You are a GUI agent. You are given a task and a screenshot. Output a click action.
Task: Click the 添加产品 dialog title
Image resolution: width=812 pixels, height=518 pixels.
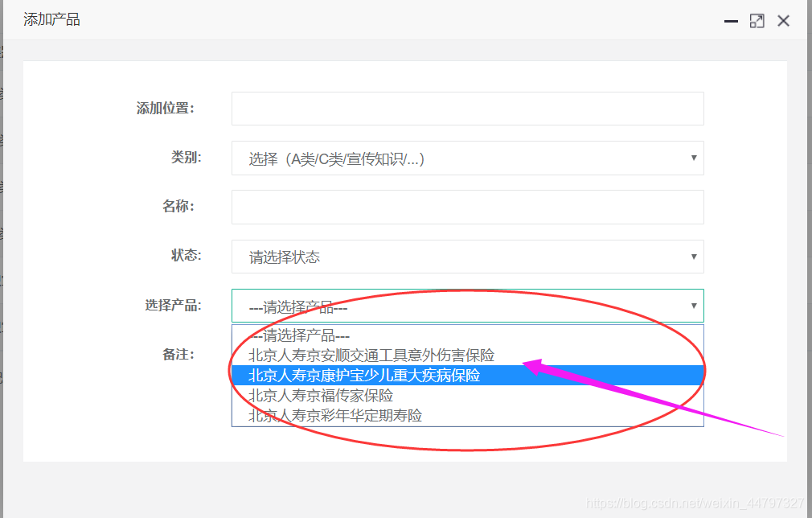51,19
